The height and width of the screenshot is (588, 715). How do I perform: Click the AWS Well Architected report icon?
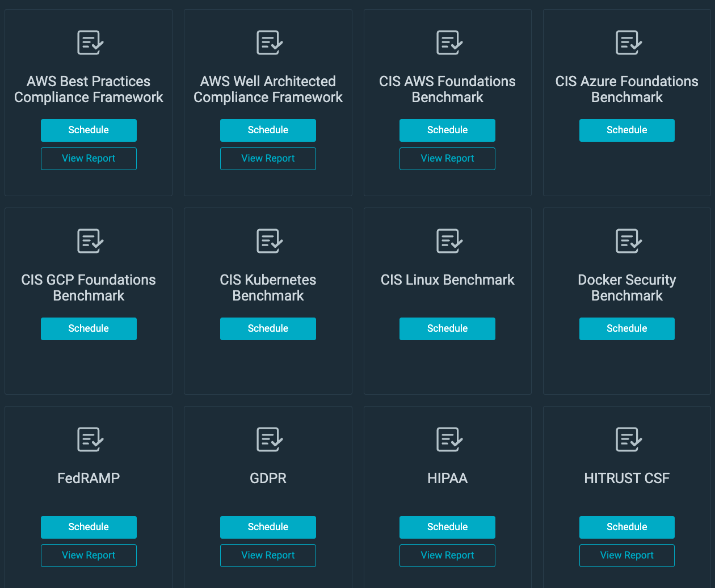tap(270, 43)
